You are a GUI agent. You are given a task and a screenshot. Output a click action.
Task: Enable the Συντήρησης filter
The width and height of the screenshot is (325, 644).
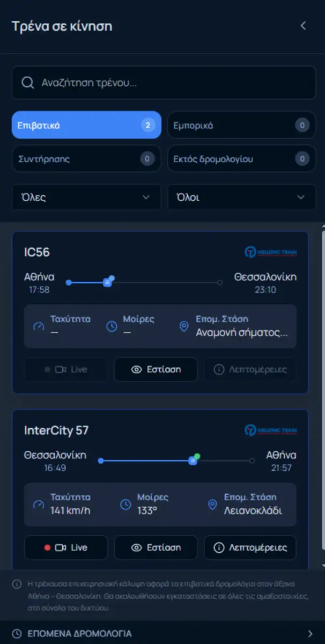point(86,159)
